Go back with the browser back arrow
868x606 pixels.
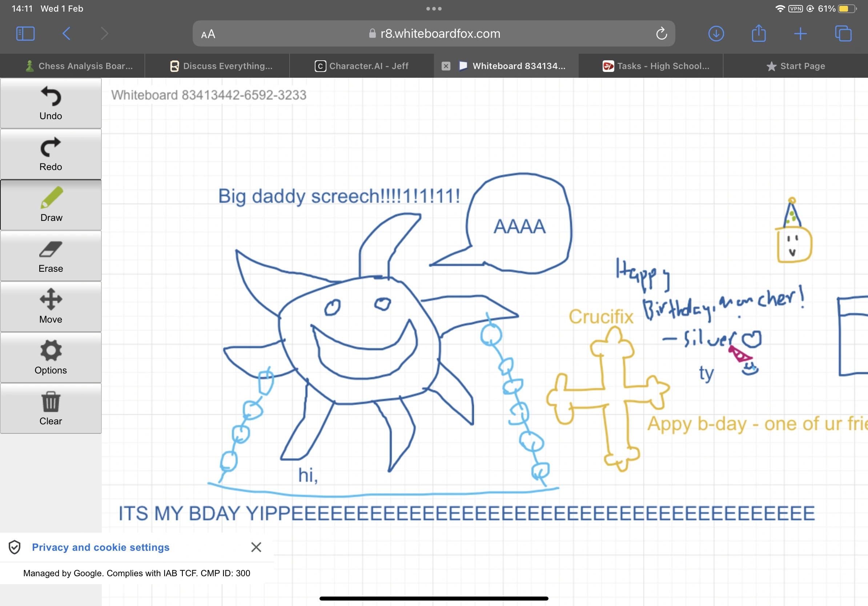[67, 34]
